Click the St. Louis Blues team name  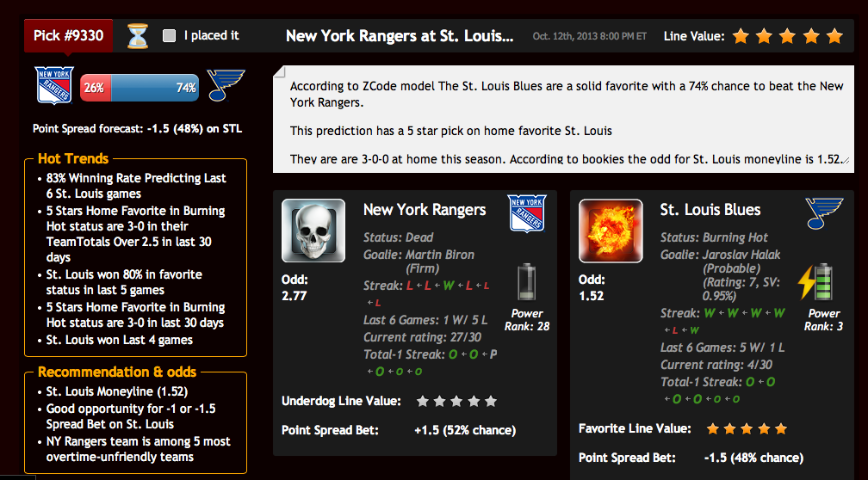point(710,210)
